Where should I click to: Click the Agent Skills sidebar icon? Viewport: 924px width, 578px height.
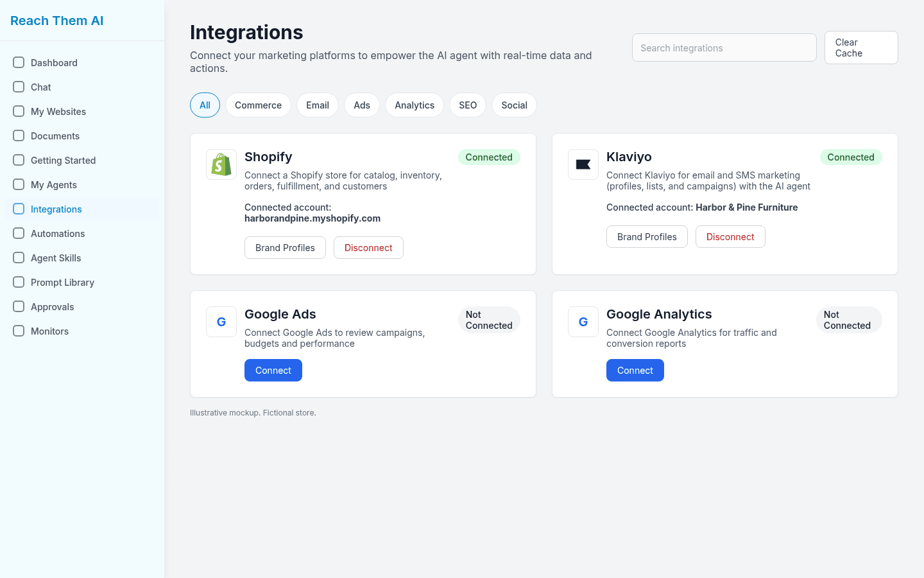[x=19, y=258]
